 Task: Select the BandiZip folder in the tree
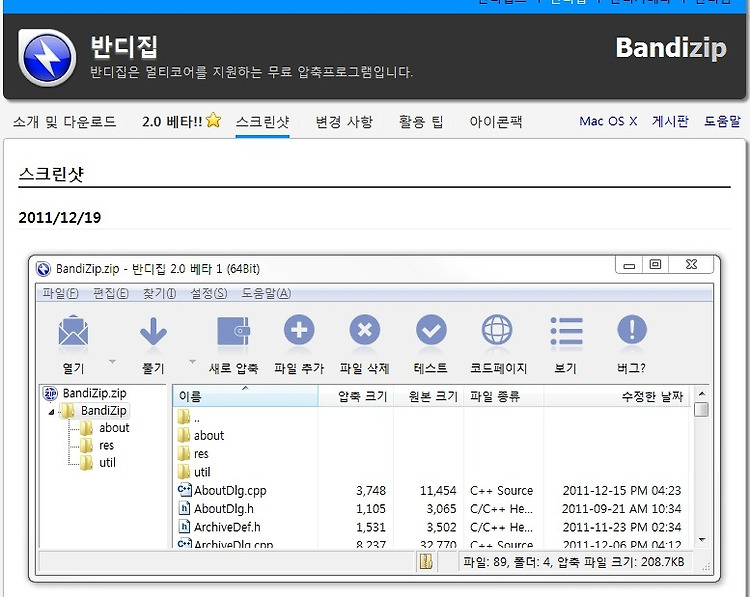[x=103, y=410]
